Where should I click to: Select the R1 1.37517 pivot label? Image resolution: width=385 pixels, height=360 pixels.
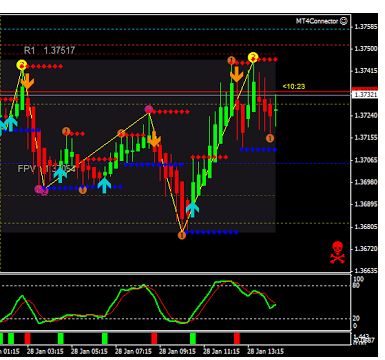[50, 50]
